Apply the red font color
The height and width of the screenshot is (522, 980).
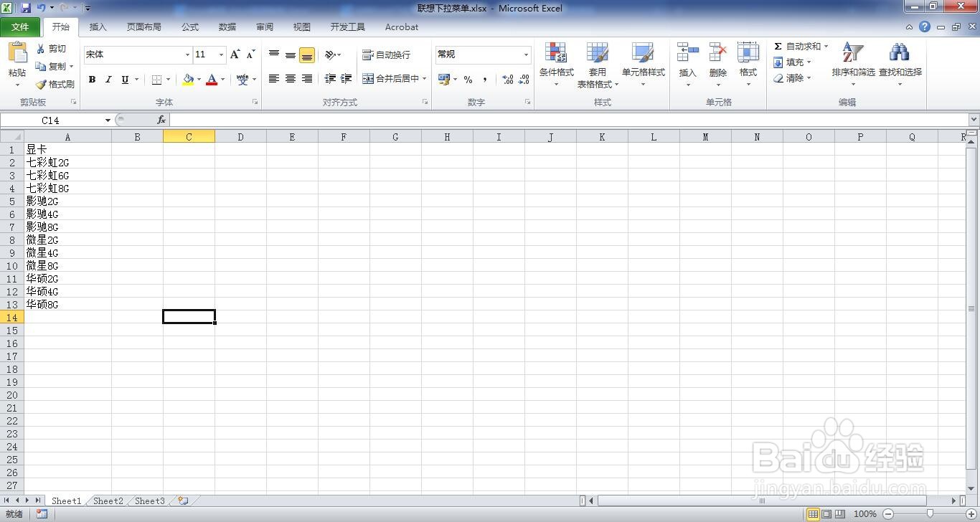[212, 80]
